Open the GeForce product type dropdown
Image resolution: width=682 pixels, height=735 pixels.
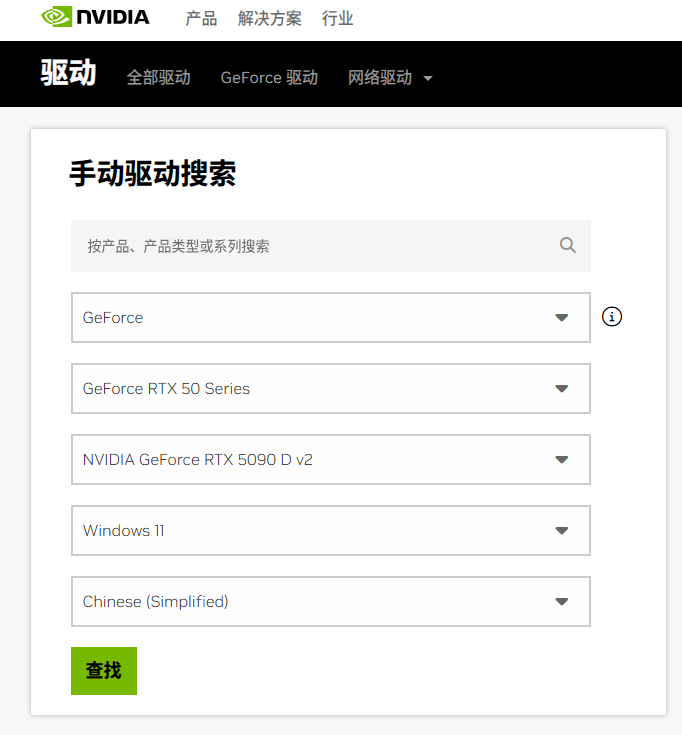click(330, 317)
